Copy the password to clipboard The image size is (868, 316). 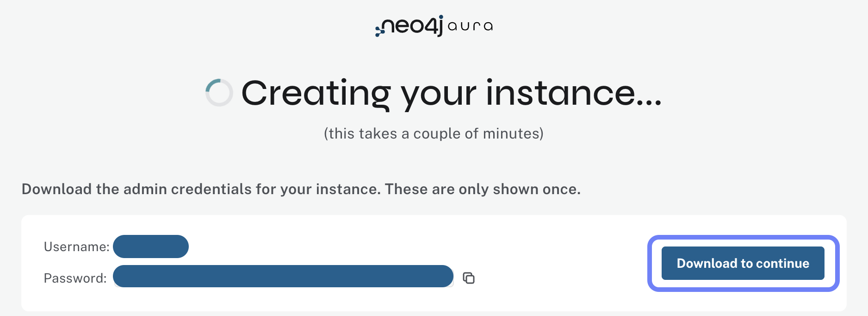469,278
